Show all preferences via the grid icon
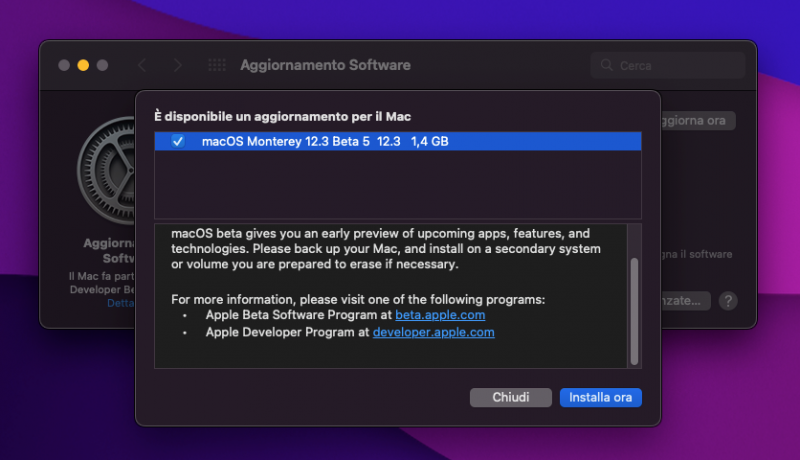Screen dimensions: 800x460 pos(216,65)
